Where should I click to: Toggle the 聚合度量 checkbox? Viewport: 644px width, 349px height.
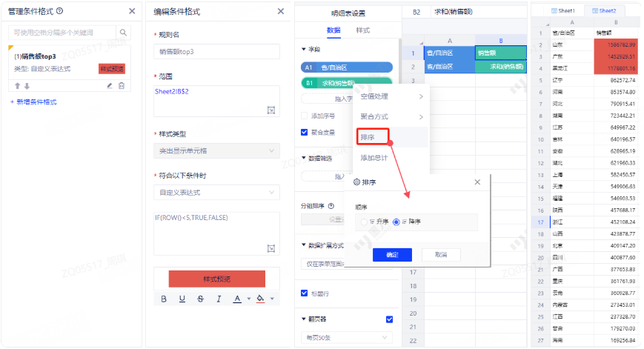click(x=305, y=133)
